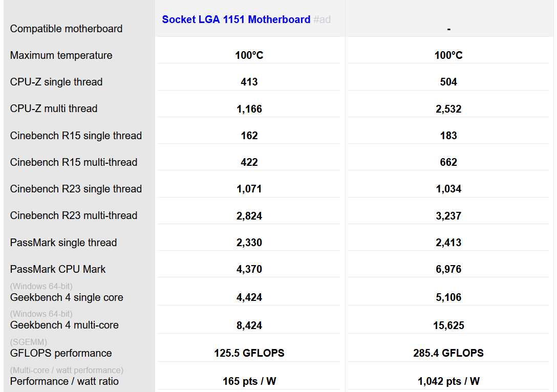Select the Cinebench R23 multi-thread label
557x392 pixels.
click(x=74, y=215)
